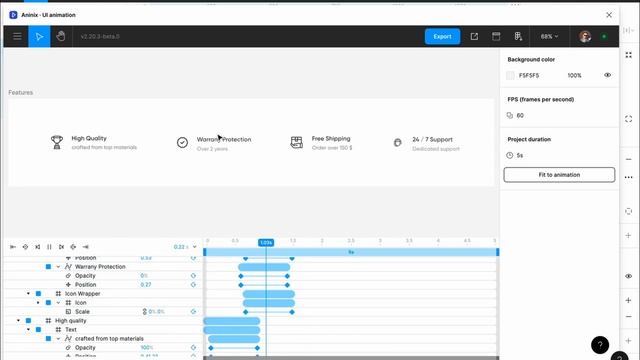Add keyframe for Warrany Protection Opacity

[x=193, y=276]
